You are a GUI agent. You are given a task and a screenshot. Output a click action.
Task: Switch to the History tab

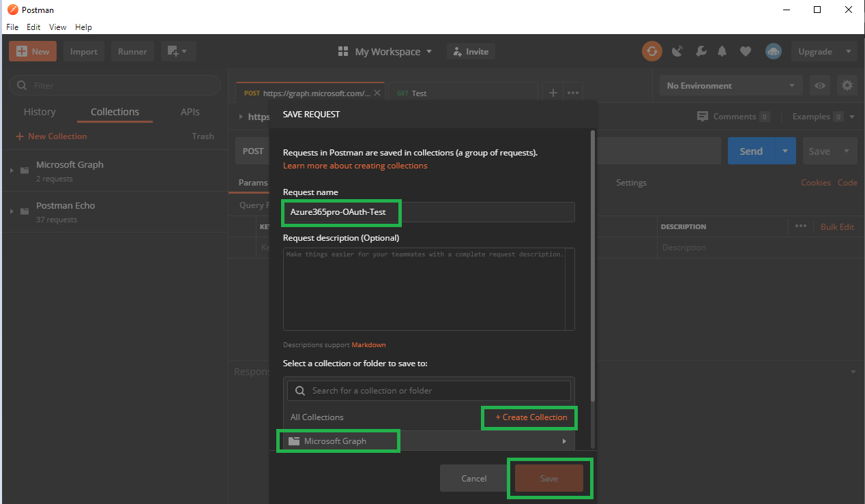(40, 112)
